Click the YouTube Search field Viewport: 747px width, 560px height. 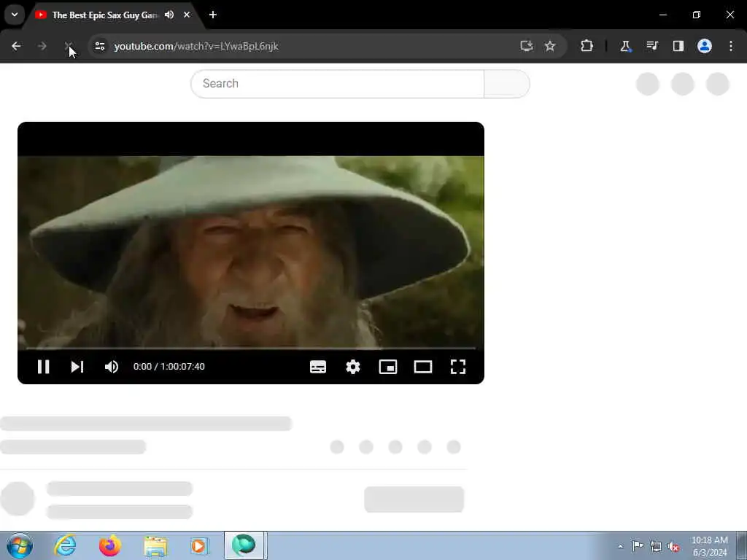pyautogui.click(x=337, y=84)
